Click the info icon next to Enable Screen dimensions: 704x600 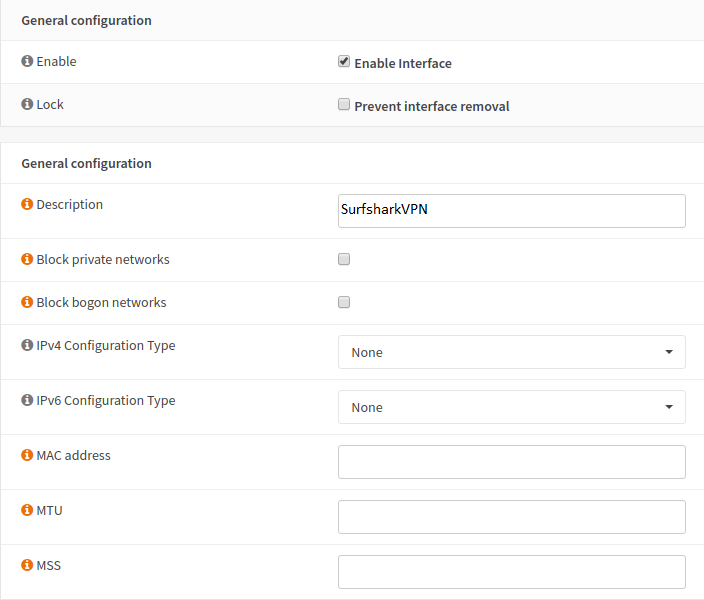click(x=27, y=62)
